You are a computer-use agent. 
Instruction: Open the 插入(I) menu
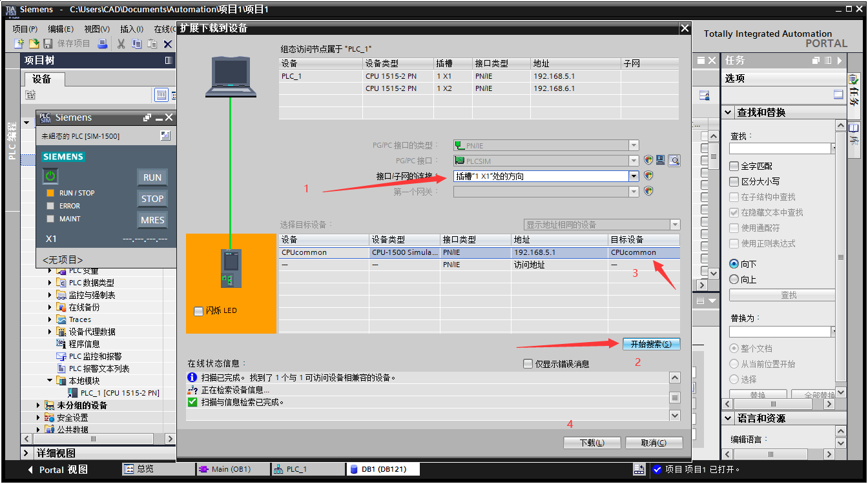132,29
